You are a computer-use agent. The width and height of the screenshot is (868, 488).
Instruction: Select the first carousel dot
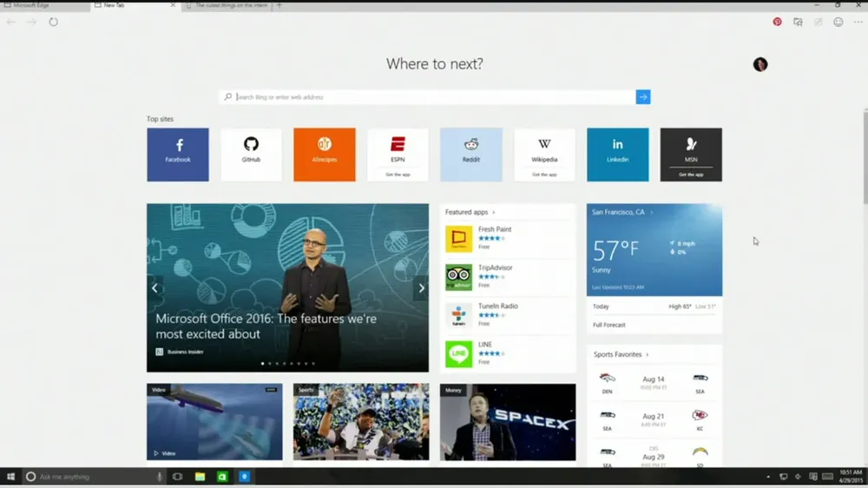262,363
